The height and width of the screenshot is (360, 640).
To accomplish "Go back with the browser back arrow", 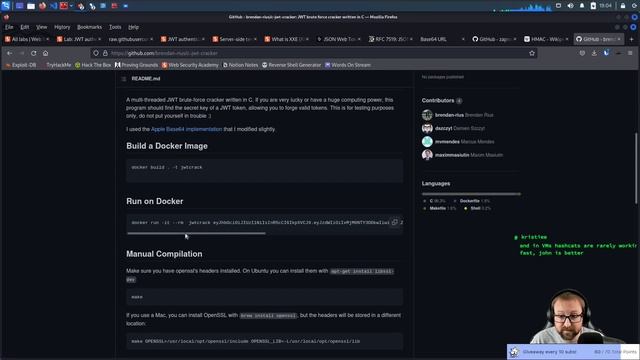I will pyautogui.click(x=9, y=53).
